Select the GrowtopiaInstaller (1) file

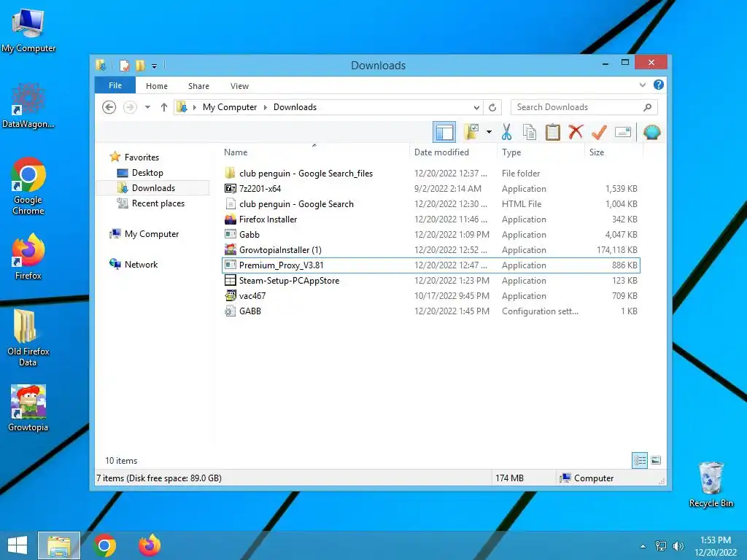[430, 249]
